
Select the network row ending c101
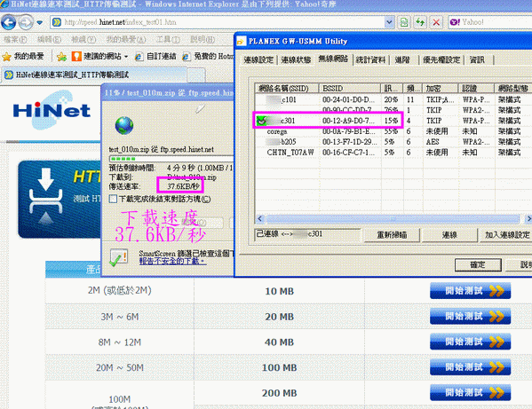[393, 99]
